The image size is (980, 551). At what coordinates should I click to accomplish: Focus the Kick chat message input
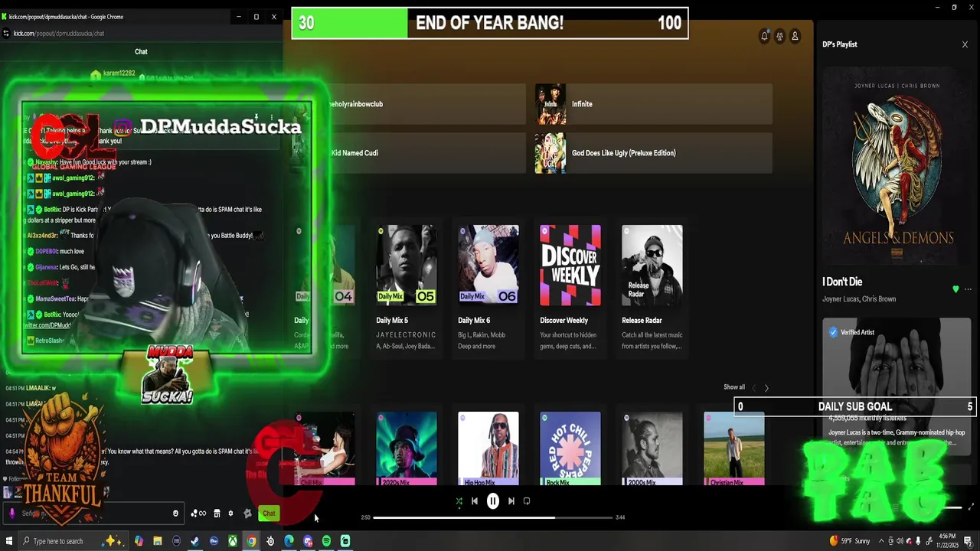point(92,514)
